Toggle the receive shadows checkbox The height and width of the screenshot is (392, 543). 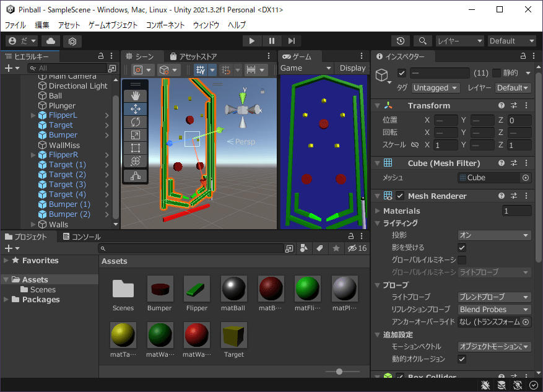coord(462,248)
